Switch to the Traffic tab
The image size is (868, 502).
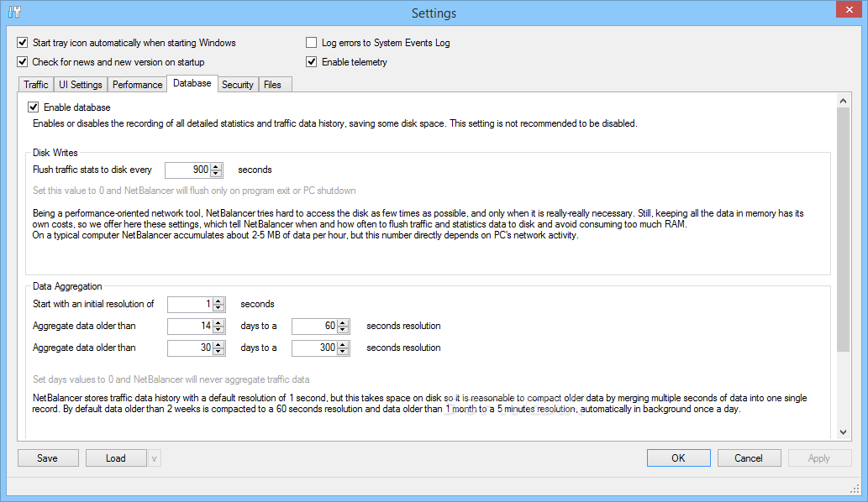pyautogui.click(x=36, y=85)
